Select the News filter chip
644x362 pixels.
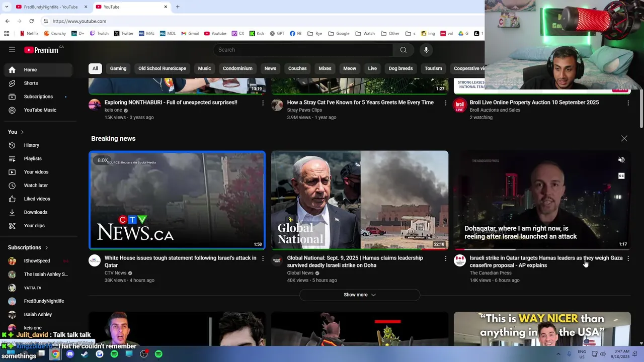270,68
